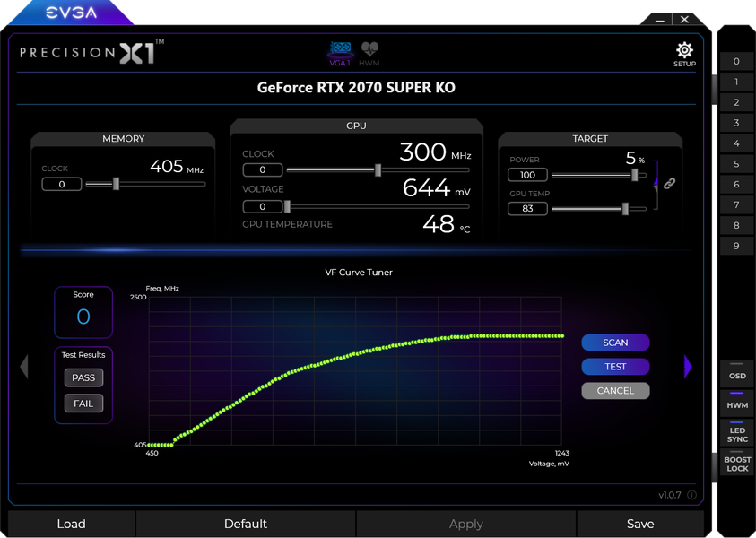Select profile slot 7

click(x=736, y=204)
